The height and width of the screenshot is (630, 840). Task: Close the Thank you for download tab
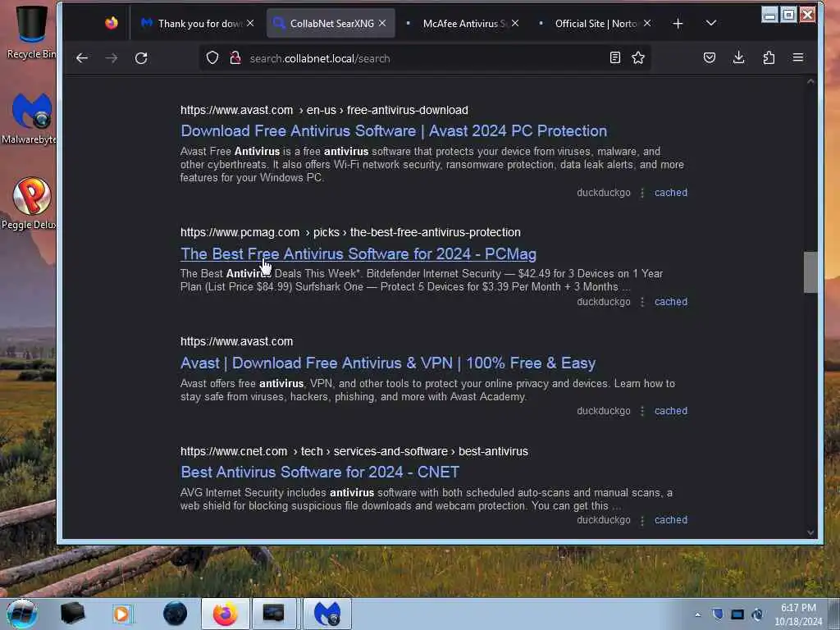(250, 24)
